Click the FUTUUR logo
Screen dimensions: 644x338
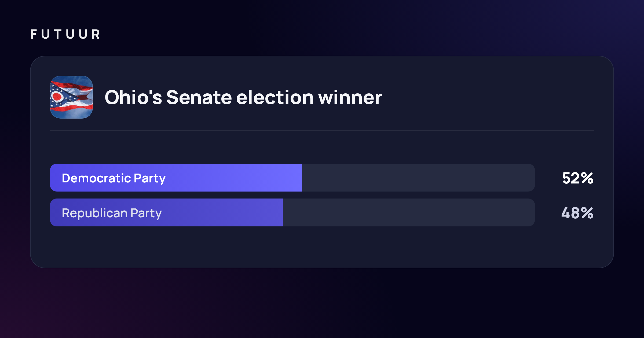[65, 34]
